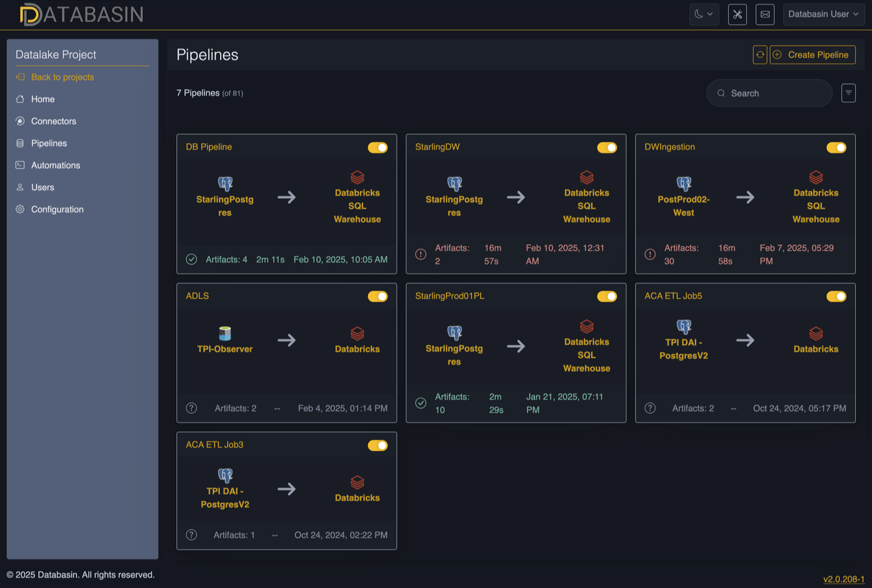Open the mail envelope icon
Viewport: 872px width, 588px height.
[x=765, y=14]
